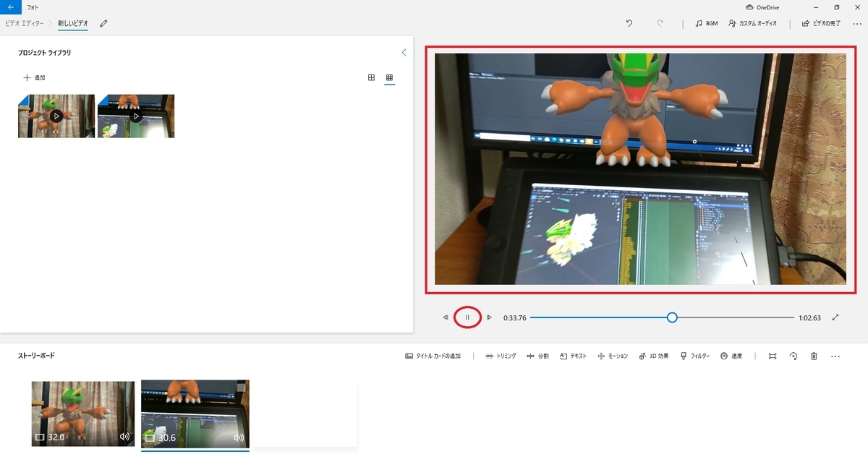Step forward one frame
This screenshot has height=470, width=868.
click(x=489, y=317)
